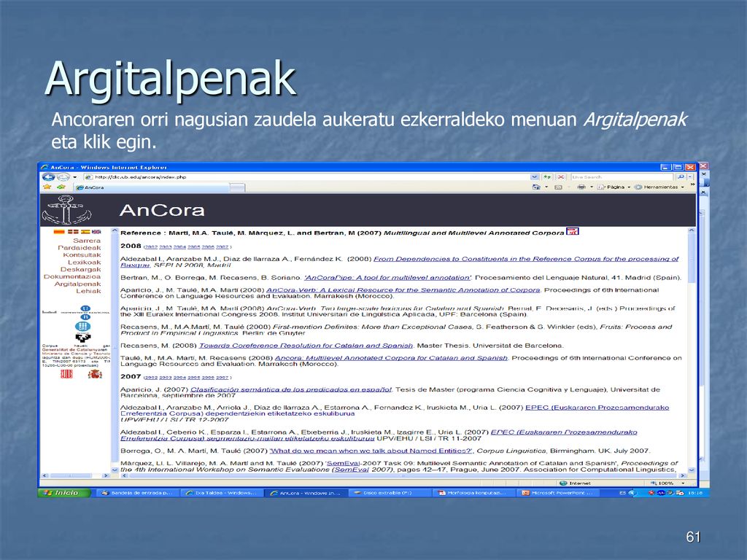The image size is (747, 560).
Task: Select the AnCora browser tab
Action: [x=152, y=187]
